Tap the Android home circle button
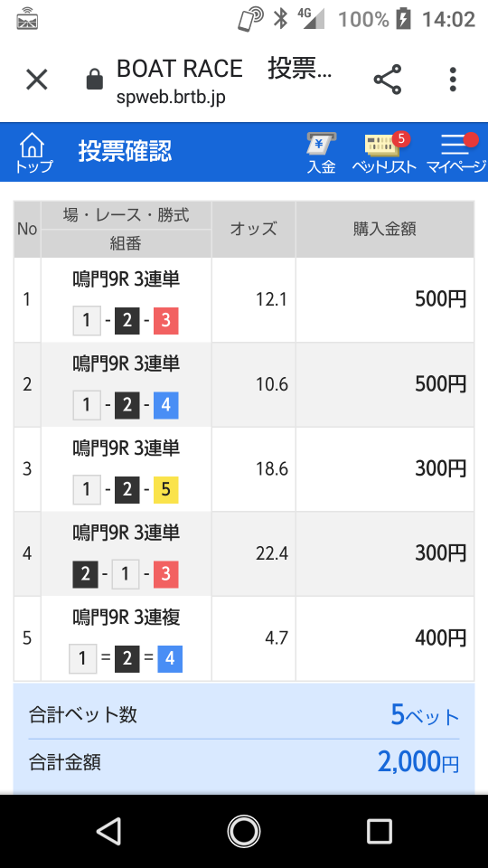Image resolution: width=488 pixels, height=868 pixels. point(244,831)
